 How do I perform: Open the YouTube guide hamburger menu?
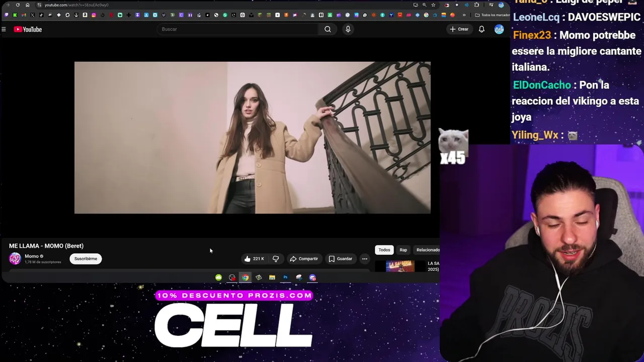(x=4, y=29)
